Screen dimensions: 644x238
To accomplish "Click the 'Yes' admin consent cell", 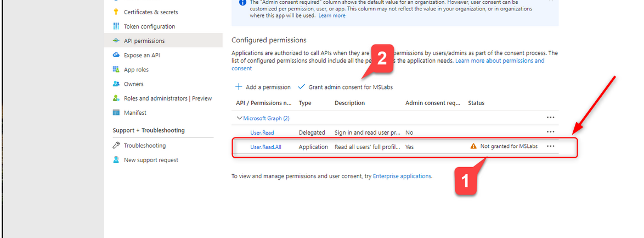I will click(x=409, y=147).
